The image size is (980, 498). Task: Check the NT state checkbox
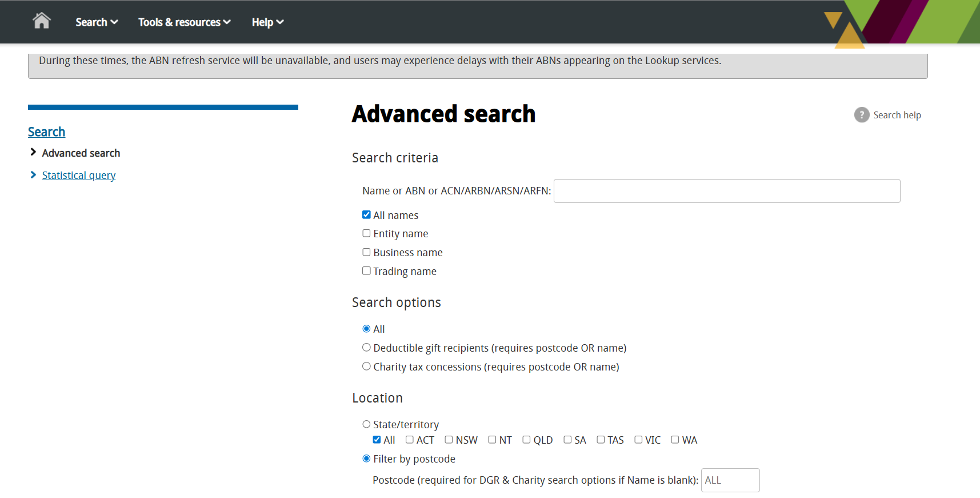coord(492,440)
